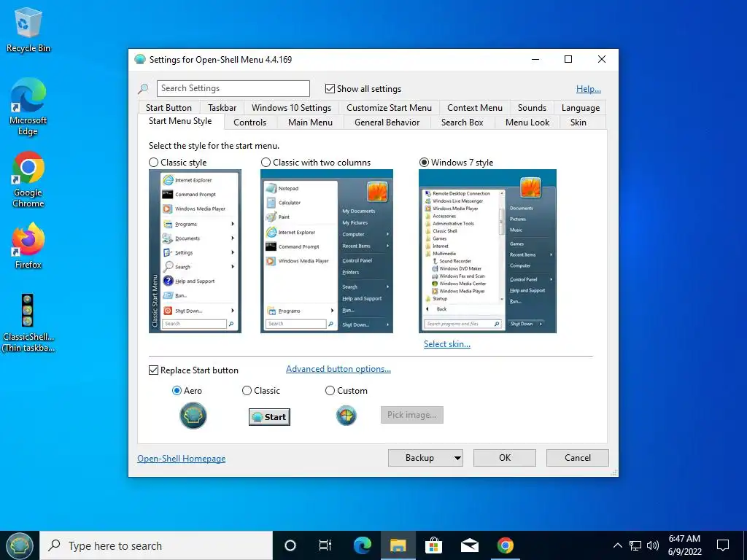Switch to the General Behavior tab
The height and width of the screenshot is (560, 747).
(x=387, y=122)
